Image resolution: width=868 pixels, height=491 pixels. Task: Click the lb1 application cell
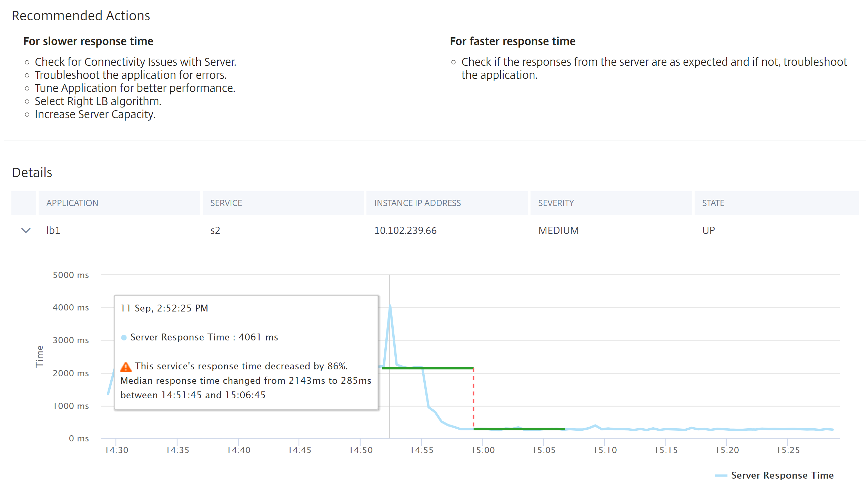pos(53,230)
